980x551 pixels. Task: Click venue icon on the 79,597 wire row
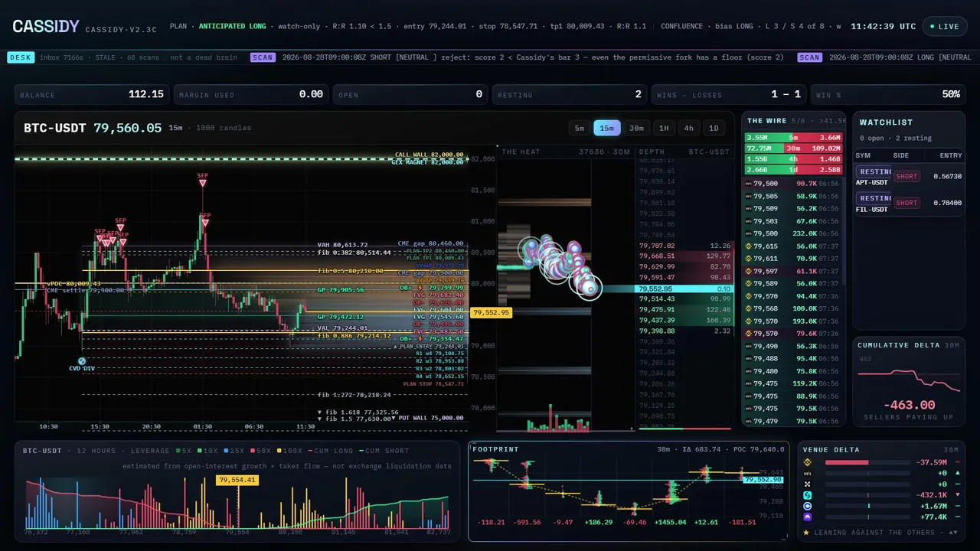point(748,272)
